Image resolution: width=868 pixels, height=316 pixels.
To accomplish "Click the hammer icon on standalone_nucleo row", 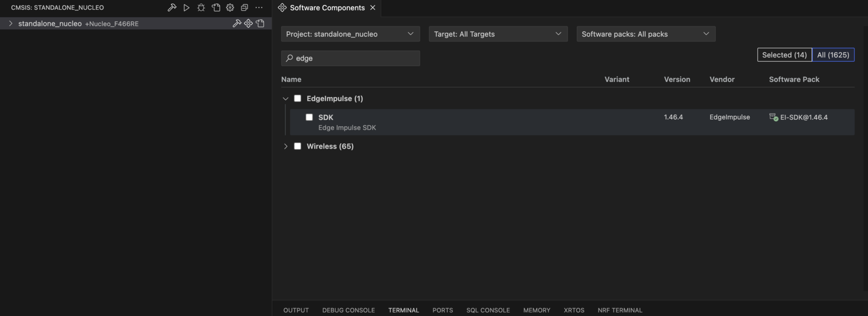I will coord(237,23).
